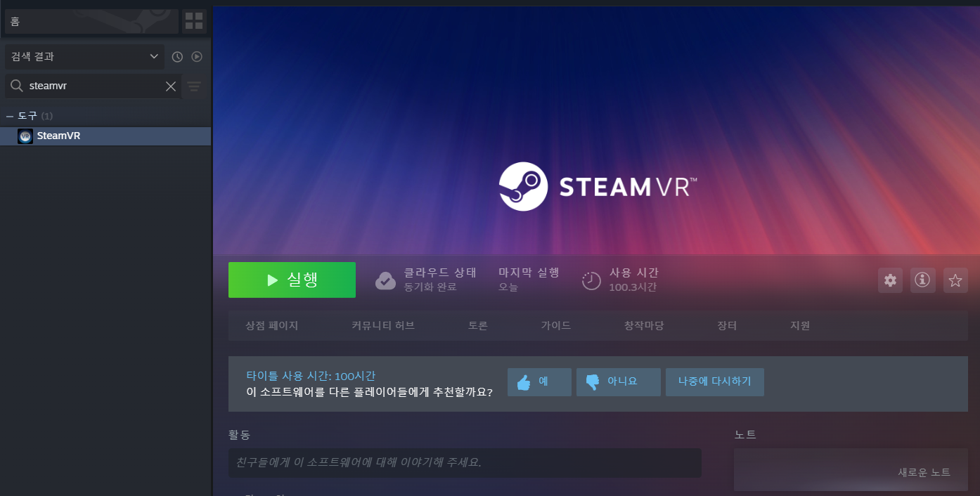Clear the steamvr search text
Image resolution: width=980 pixels, height=496 pixels.
pos(171,86)
